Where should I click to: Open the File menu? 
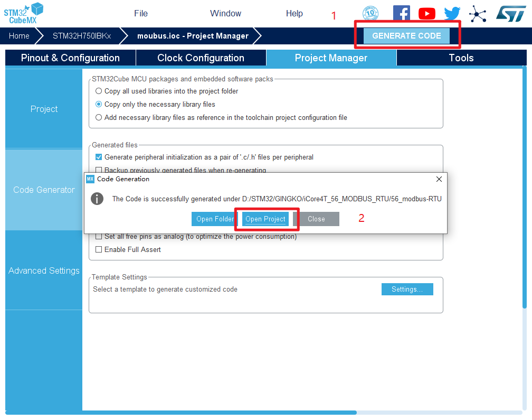pos(141,14)
